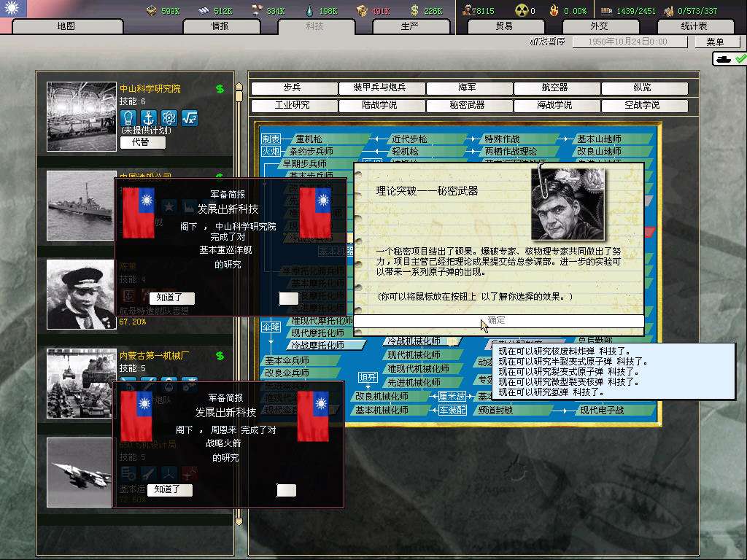Click the oil drop icon showing 198K
The height and width of the screenshot is (560, 747).
tap(309, 10)
